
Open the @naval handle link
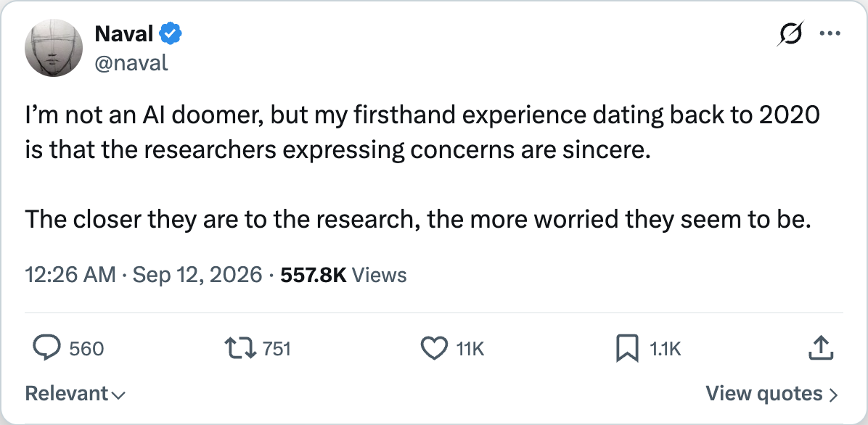tap(131, 63)
